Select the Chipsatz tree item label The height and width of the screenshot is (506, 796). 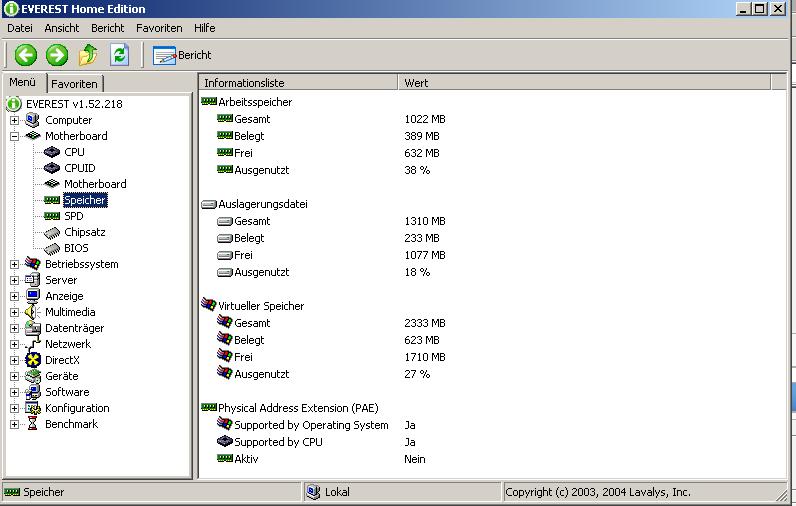pyautogui.click(x=85, y=232)
